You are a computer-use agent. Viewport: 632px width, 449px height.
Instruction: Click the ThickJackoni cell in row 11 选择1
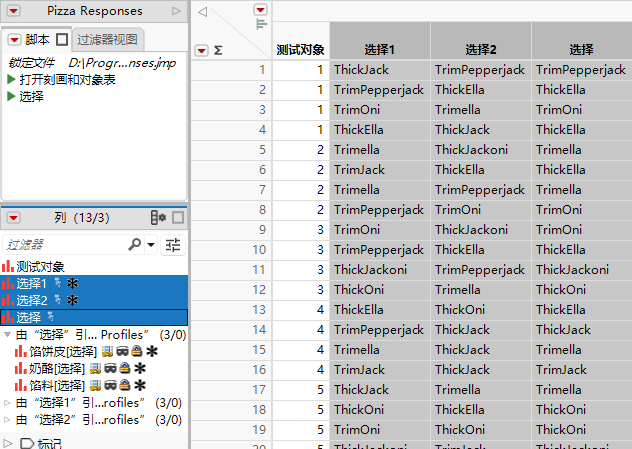(380, 270)
